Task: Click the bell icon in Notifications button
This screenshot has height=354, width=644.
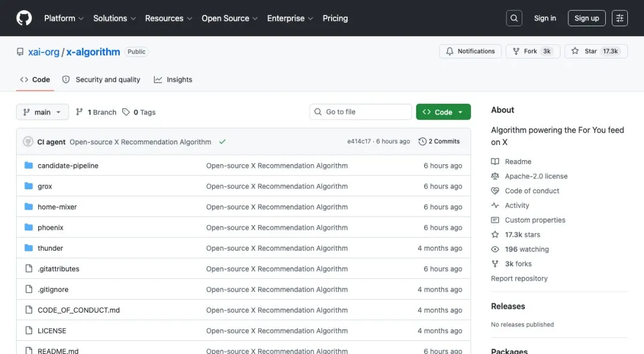Action: coord(450,51)
